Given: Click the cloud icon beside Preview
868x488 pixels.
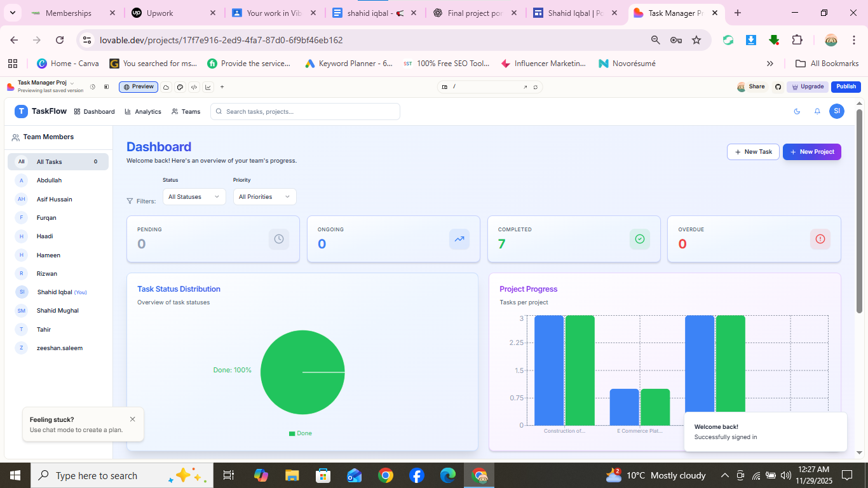Looking at the screenshot, I should (x=166, y=87).
